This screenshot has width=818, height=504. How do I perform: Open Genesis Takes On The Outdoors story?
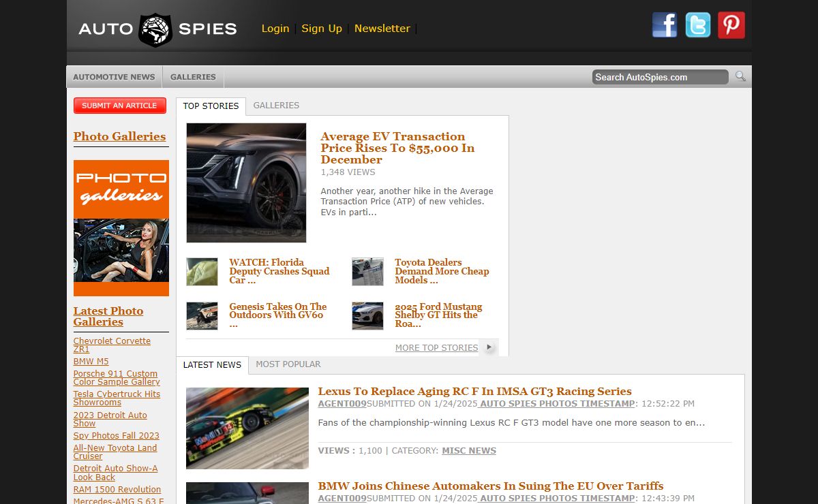pos(278,315)
